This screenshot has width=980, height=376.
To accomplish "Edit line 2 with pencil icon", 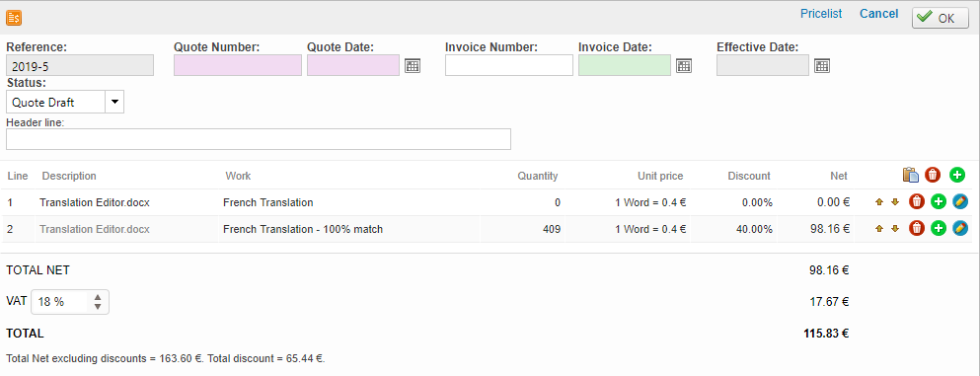I will 960,229.
